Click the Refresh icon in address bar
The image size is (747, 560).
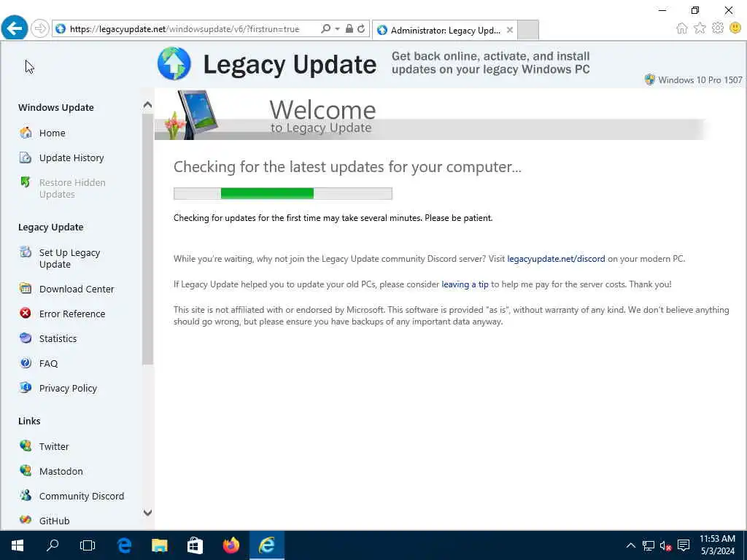361,28
